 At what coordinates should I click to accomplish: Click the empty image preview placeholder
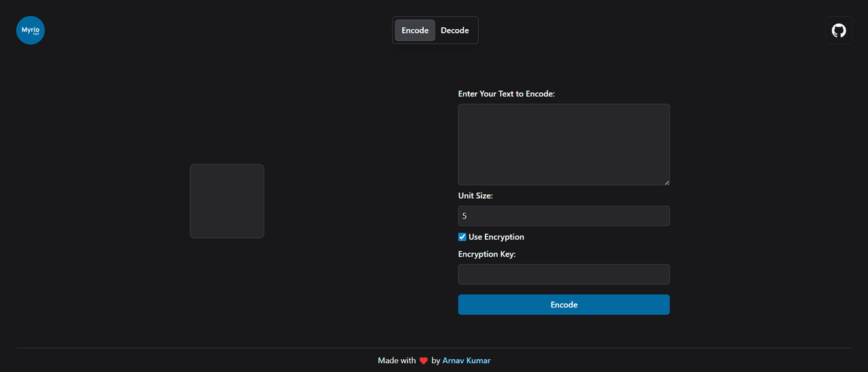(227, 201)
